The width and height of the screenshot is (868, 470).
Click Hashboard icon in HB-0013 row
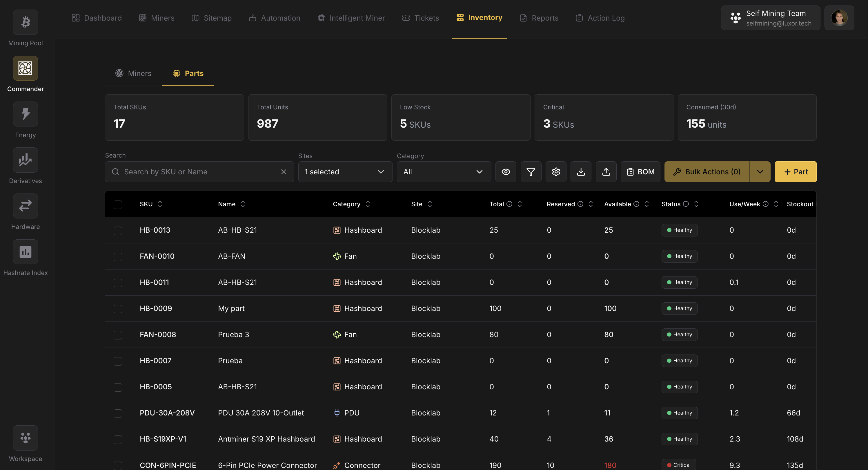coord(337,230)
